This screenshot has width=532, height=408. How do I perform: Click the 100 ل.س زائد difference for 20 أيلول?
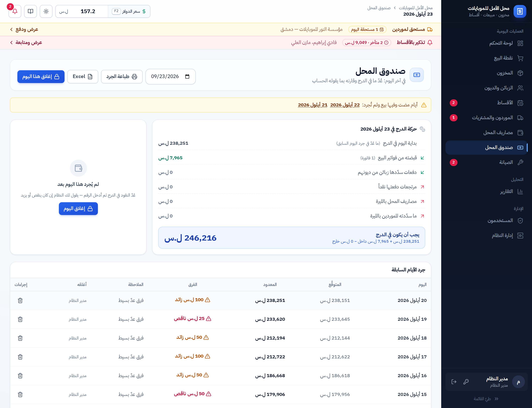tap(193, 300)
